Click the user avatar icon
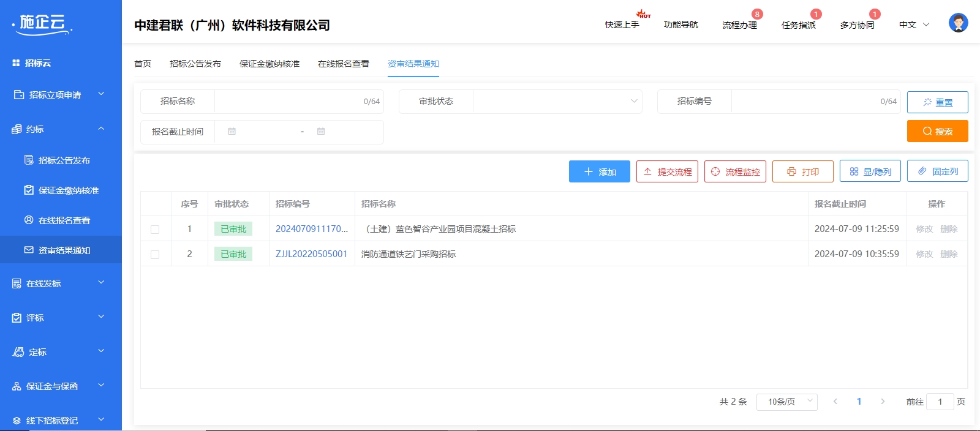Viewport: 980px width, 431px height. pyautogui.click(x=958, y=23)
